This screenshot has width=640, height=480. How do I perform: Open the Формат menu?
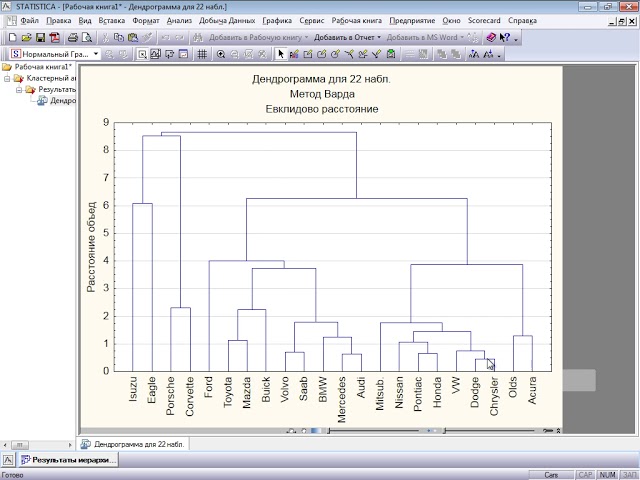tap(146, 21)
